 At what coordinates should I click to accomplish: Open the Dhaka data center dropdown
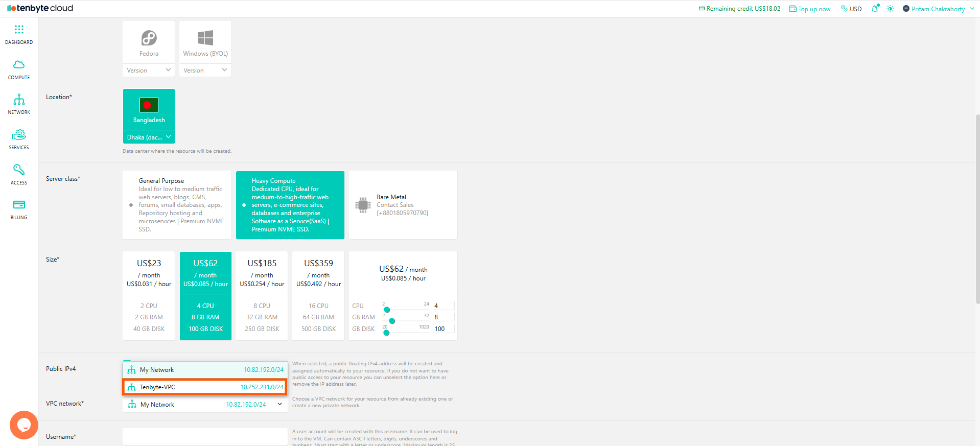point(149,137)
